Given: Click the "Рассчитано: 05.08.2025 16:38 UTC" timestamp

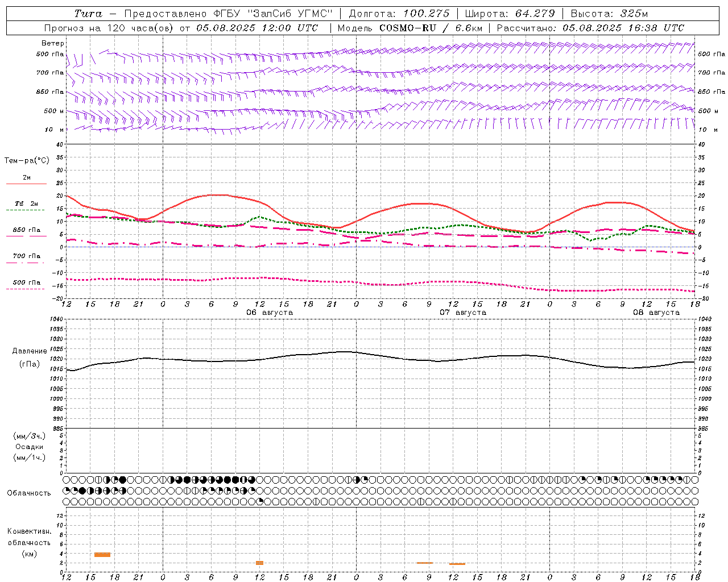Looking at the screenshot, I should click(590, 28).
